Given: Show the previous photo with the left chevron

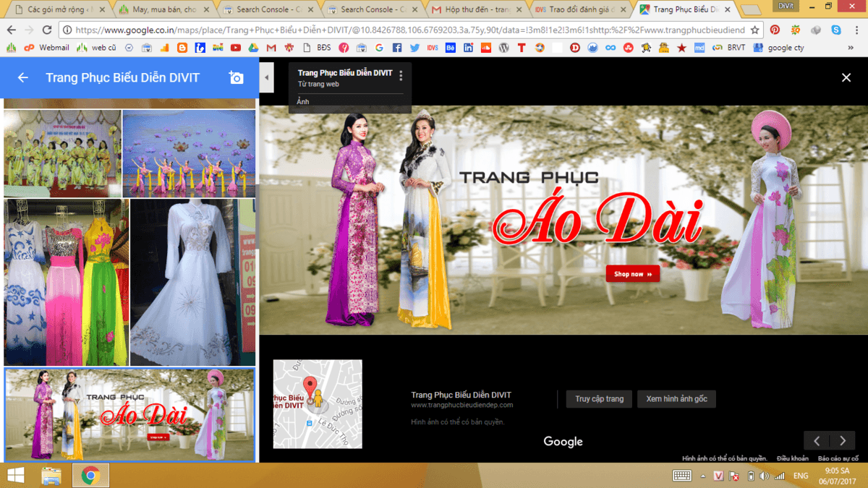Looking at the screenshot, I should (x=817, y=440).
